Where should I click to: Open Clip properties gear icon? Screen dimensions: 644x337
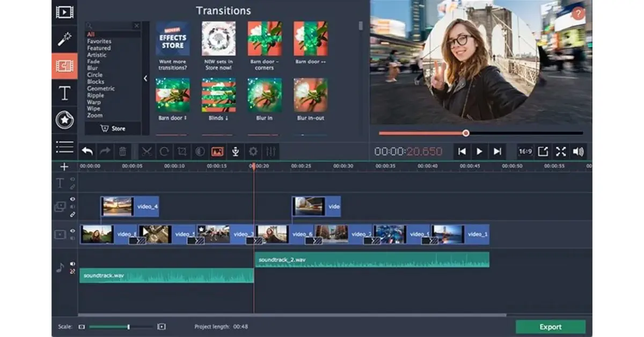pos(253,152)
